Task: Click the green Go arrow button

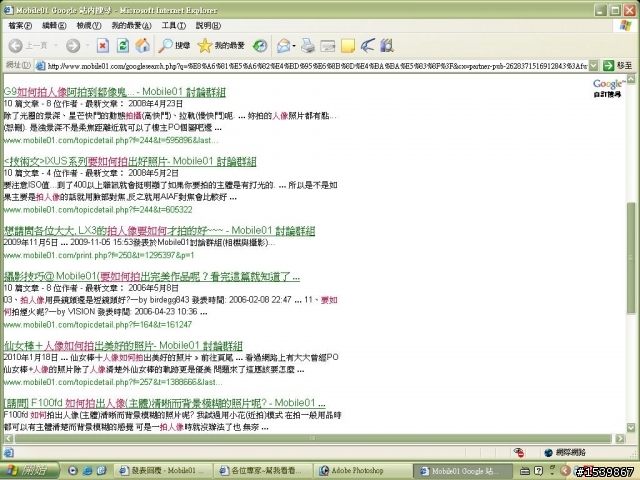Action: [x=609, y=65]
